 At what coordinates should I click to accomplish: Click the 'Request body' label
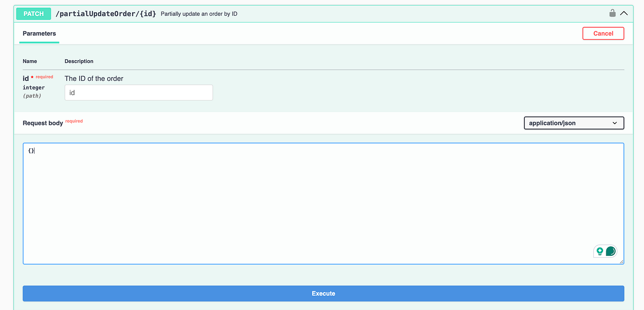[x=43, y=123]
